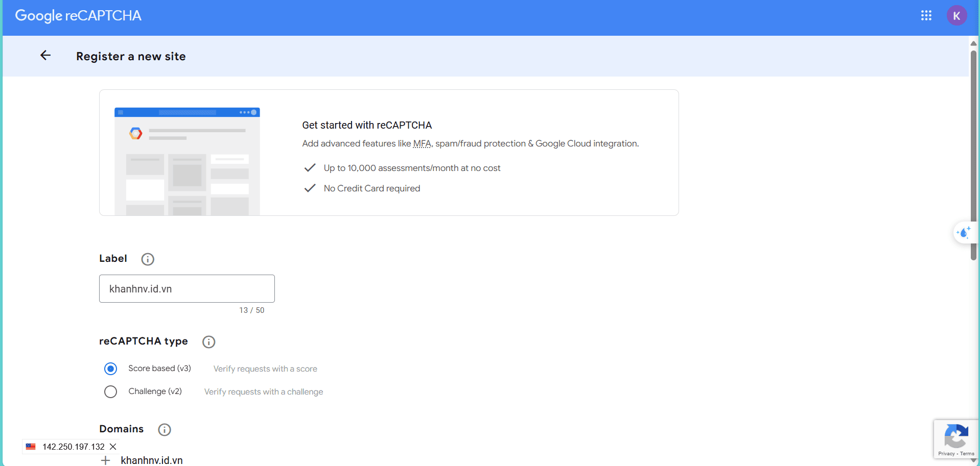Click the plus to add khanhnv.id.vn domain
Viewport: 980px width, 466px height.
105,460
